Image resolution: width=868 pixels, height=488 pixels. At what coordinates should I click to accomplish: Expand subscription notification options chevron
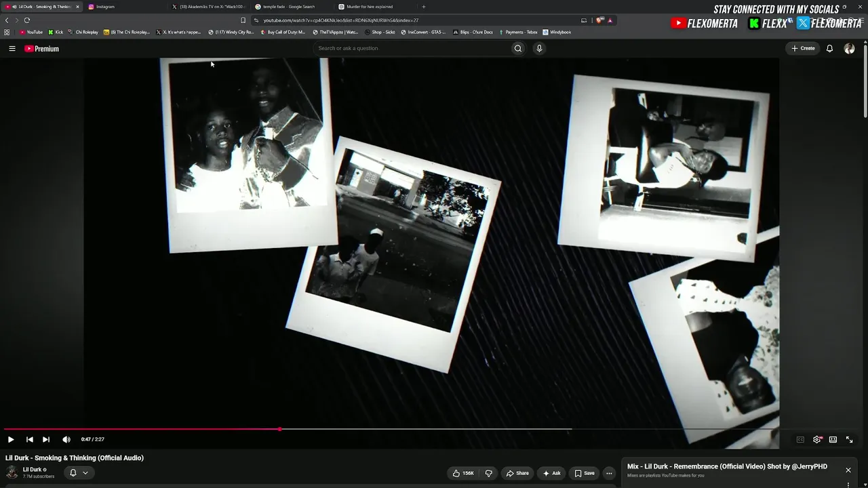85,473
